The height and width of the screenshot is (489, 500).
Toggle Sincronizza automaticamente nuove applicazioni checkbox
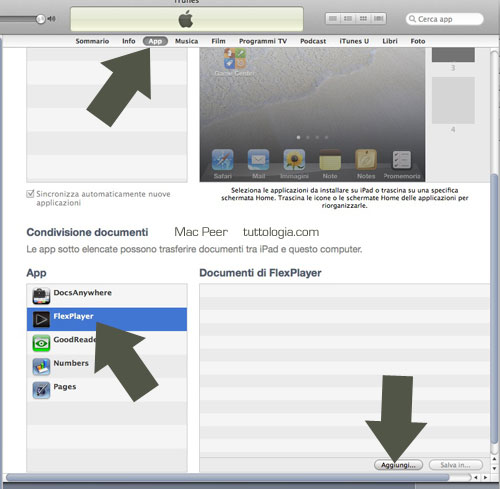[x=30, y=194]
